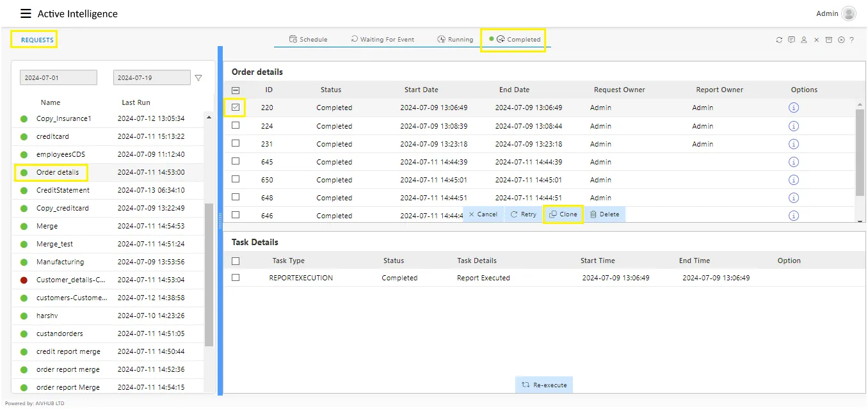Click the Last Run column header
Viewport: 868px width, 409px height.
136,102
